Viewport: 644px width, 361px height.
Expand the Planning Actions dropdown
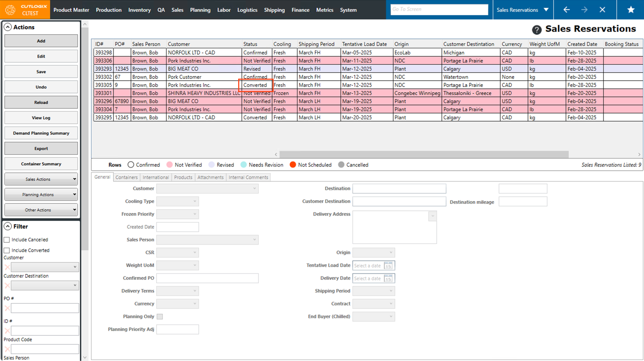click(41, 195)
